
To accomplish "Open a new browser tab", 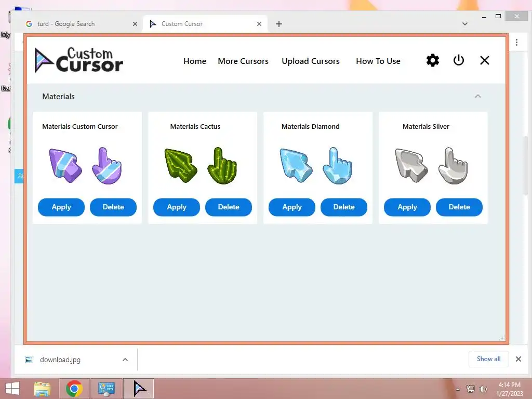I will pos(279,24).
